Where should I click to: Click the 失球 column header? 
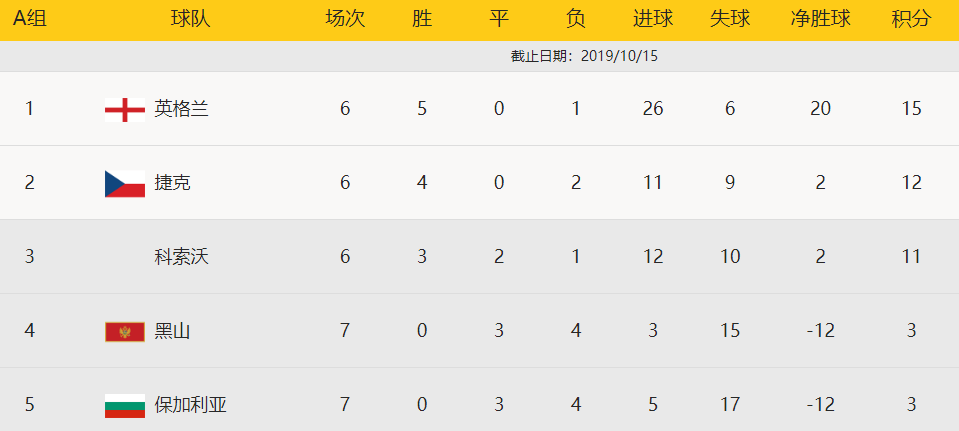point(730,19)
